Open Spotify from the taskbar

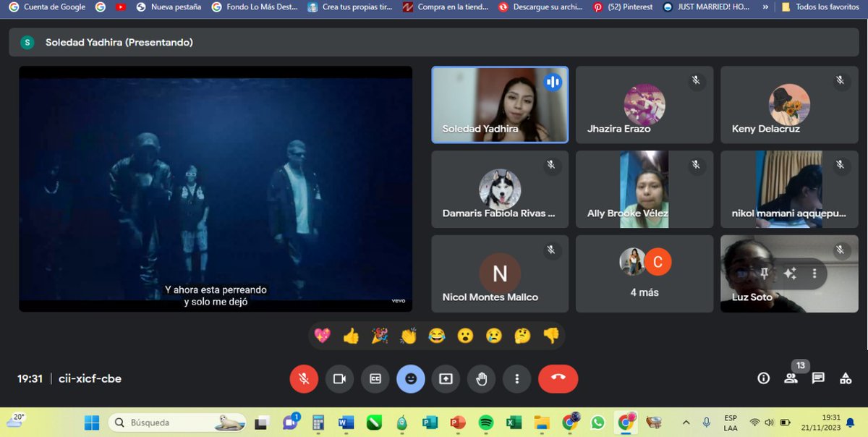(x=486, y=422)
